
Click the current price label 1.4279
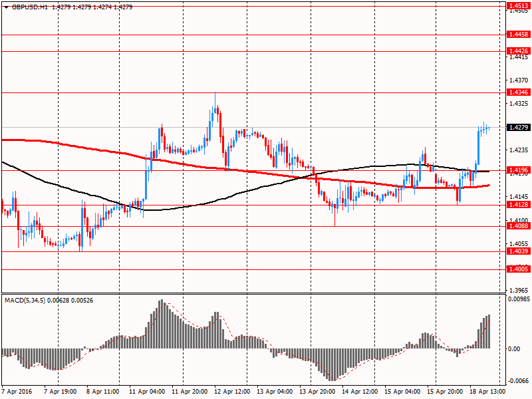(519, 128)
